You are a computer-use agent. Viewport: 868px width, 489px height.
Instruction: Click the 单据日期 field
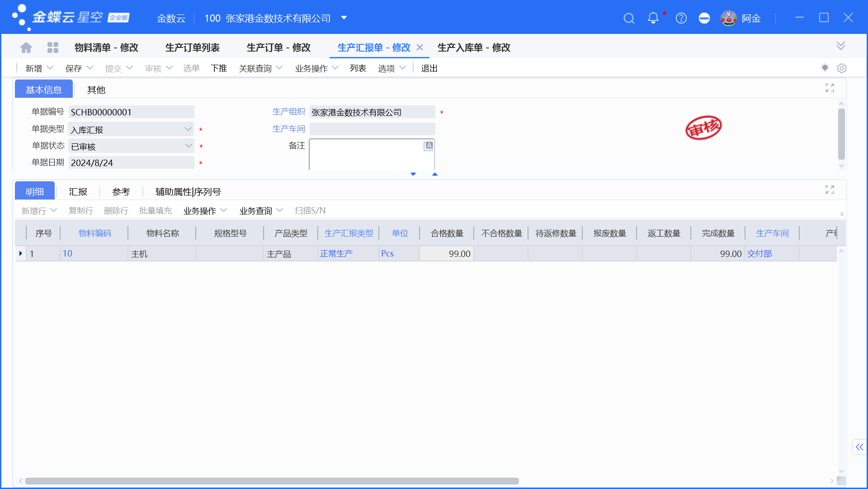point(131,162)
